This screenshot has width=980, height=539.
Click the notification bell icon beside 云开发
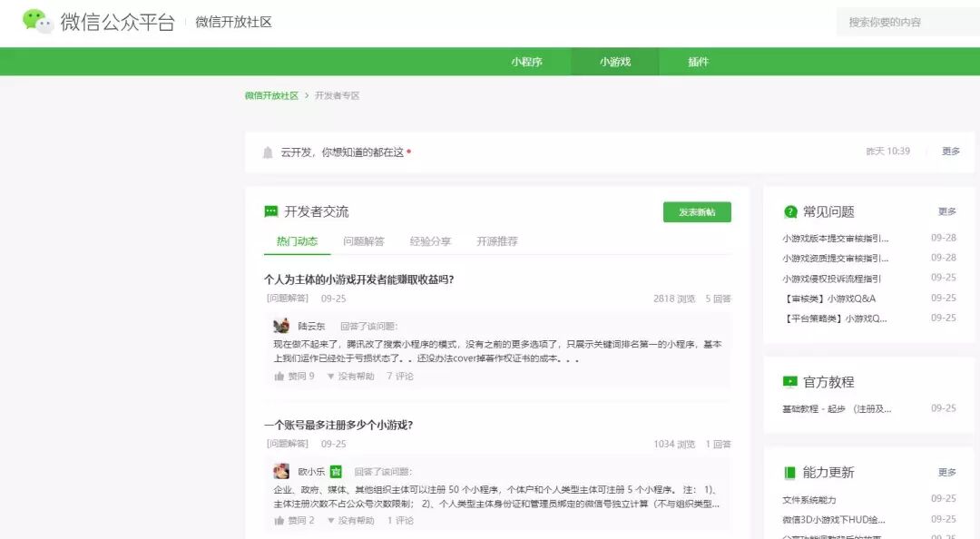268,152
